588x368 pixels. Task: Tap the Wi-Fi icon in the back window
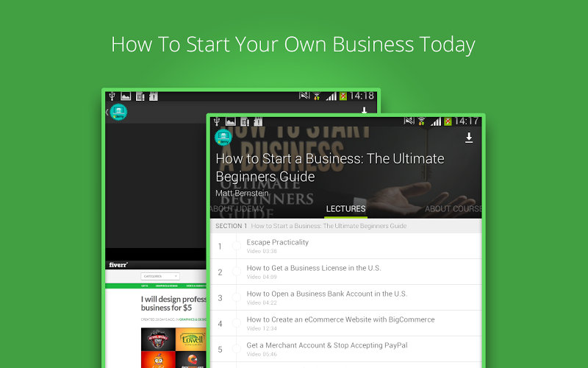click(x=318, y=96)
